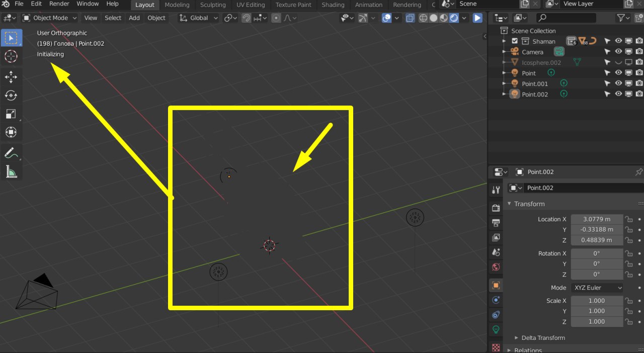Open the Object Data light tab
The image size is (644, 353).
coord(496,329)
